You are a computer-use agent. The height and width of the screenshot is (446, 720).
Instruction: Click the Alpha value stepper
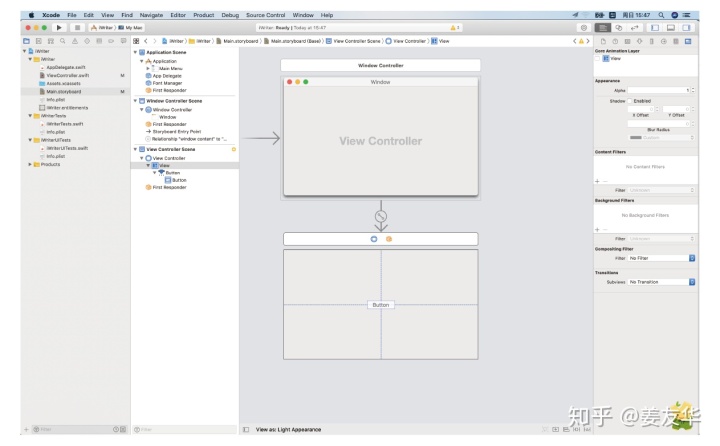pos(693,90)
